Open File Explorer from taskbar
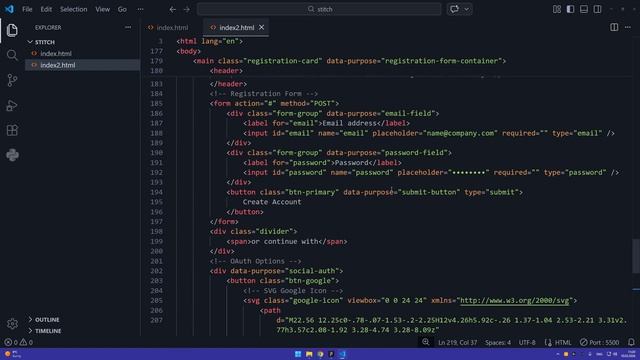This screenshot has width=640, height=360. [309, 354]
